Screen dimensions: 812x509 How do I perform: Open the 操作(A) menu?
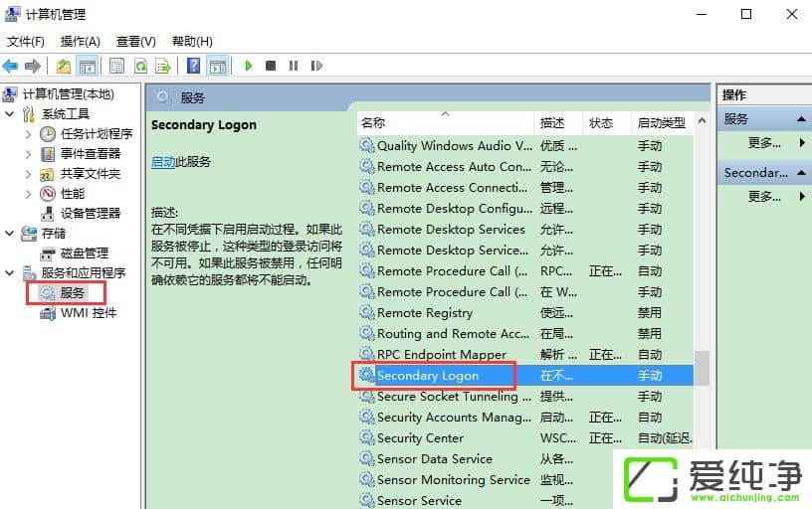(80, 42)
